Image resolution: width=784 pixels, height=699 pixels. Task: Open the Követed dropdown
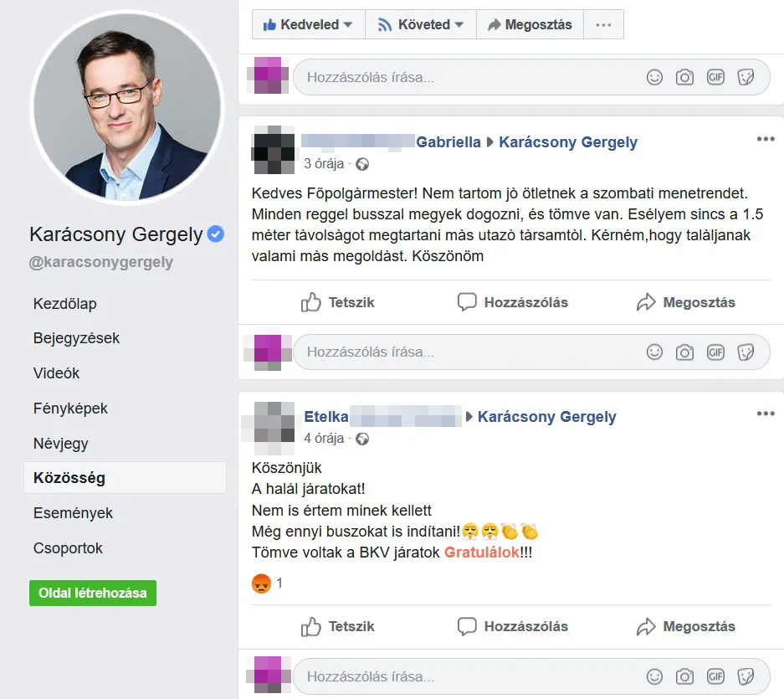[x=421, y=24]
